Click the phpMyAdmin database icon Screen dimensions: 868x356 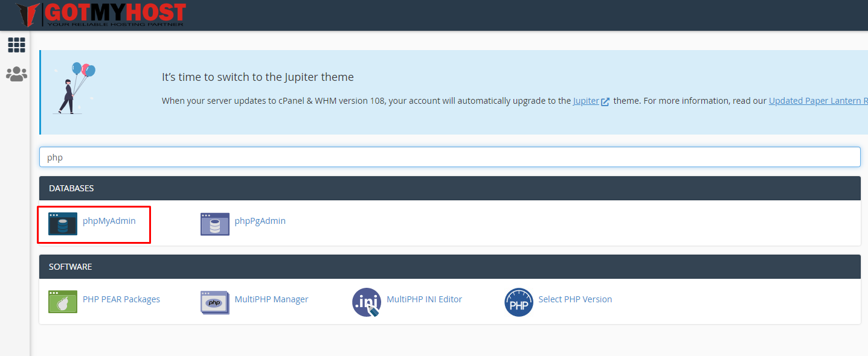click(63, 223)
